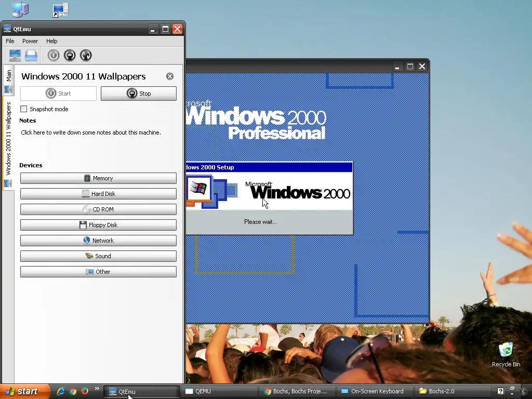The width and height of the screenshot is (532, 399).
Task: Expand quick launch overflow chevron
Action: click(97, 389)
